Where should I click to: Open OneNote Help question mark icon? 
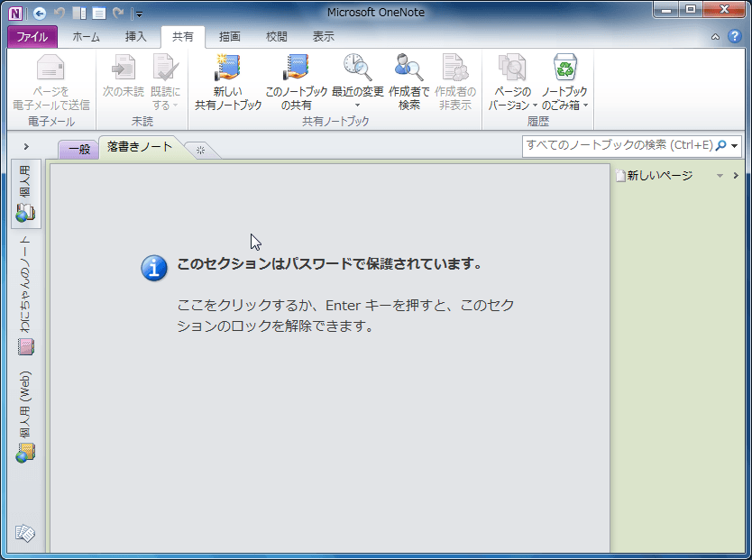click(734, 36)
